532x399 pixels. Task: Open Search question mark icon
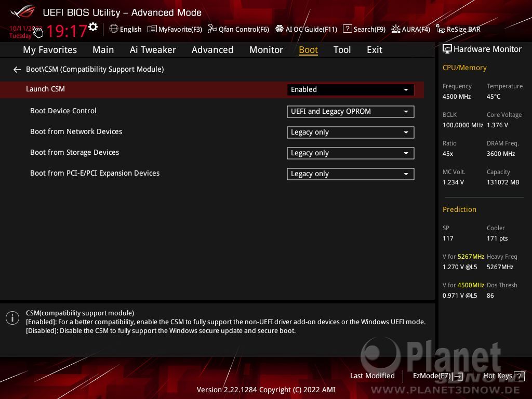pos(348,29)
